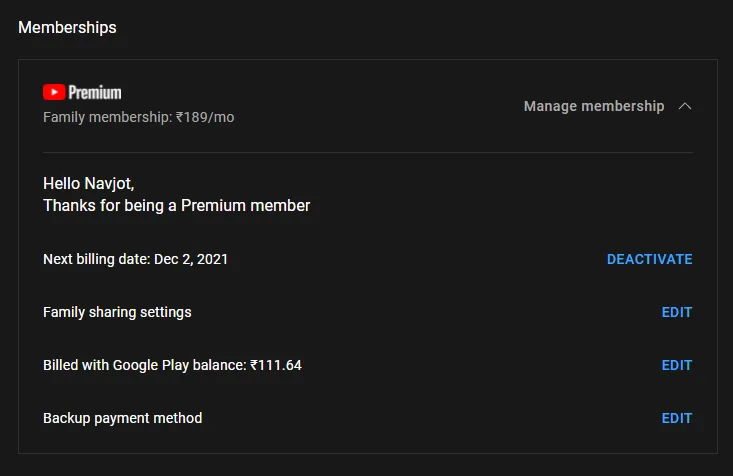The height and width of the screenshot is (476, 733).
Task: Click the Memberships section heading
Action: click(x=67, y=27)
